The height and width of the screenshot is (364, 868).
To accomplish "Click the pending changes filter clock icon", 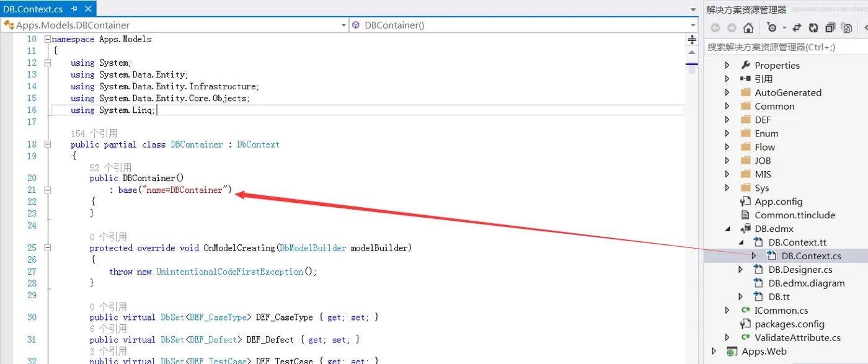I will coord(771,28).
